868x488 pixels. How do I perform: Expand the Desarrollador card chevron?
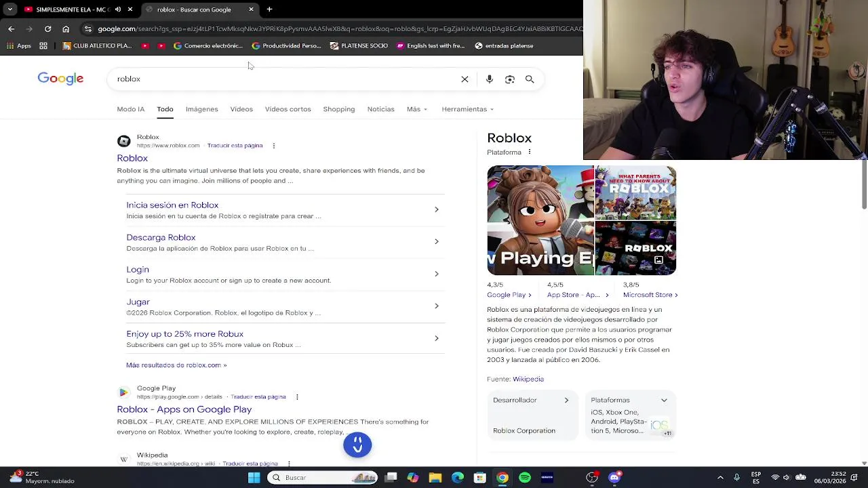(566, 400)
